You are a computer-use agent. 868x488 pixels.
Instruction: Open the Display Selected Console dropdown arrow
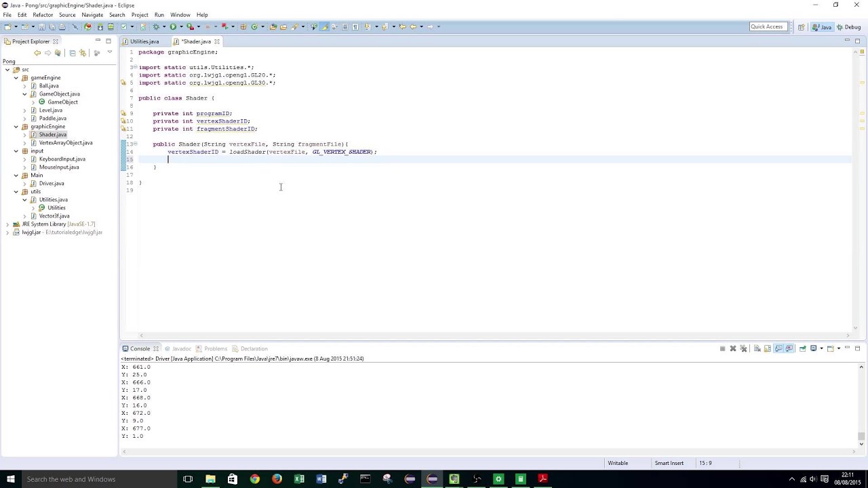822,348
